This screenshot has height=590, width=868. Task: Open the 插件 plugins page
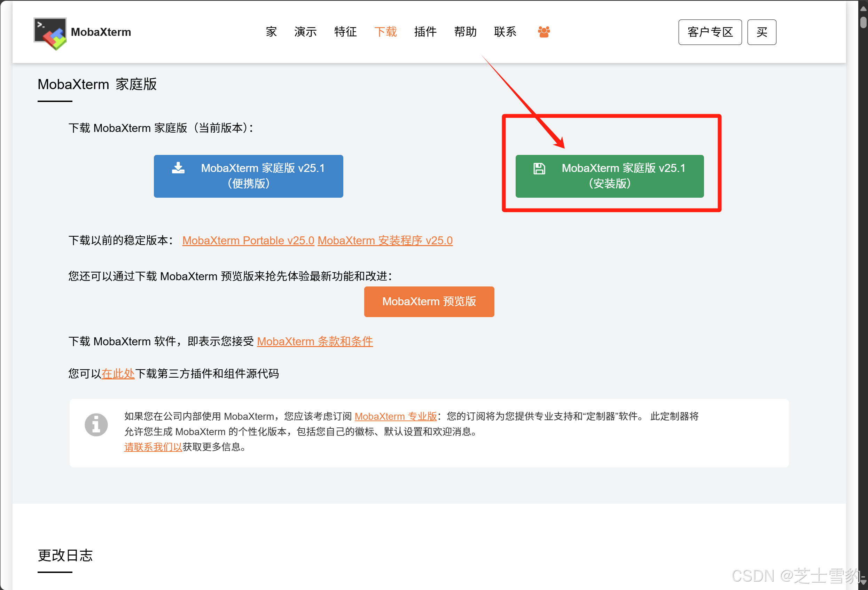[425, 32]
